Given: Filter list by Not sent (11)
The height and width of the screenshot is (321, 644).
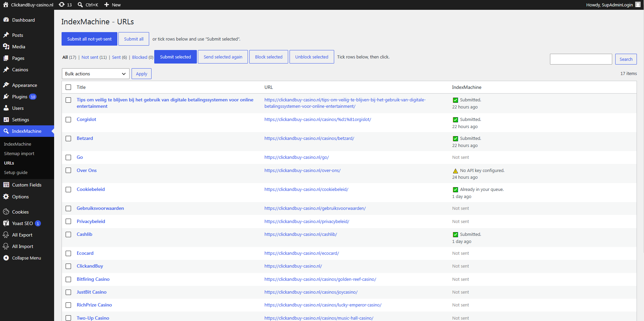Looking at the screenshot, I should point(94,57).
